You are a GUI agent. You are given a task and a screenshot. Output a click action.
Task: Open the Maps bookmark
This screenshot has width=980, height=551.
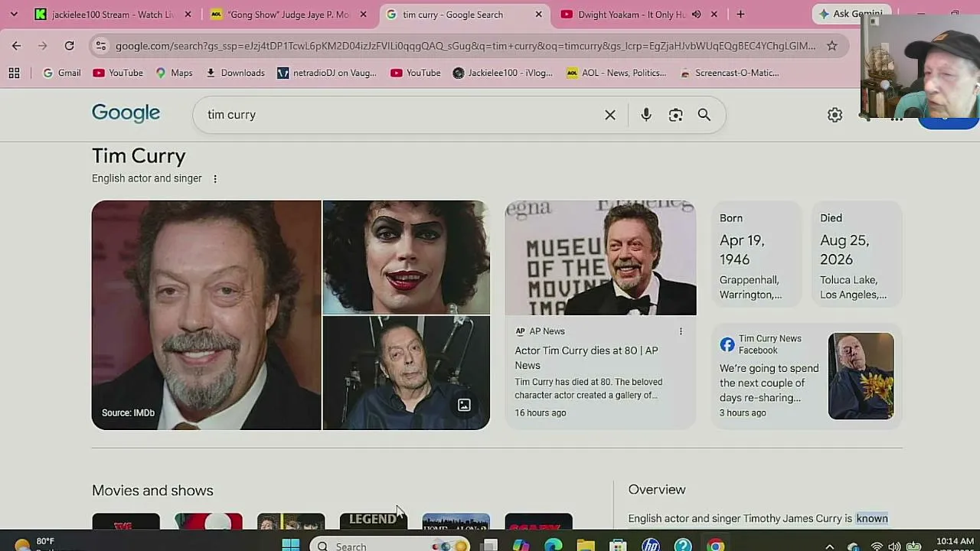(174, 73)
